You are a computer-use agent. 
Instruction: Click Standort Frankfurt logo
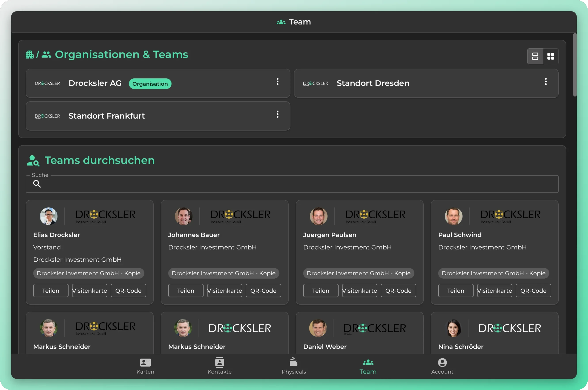coord(47,116)
